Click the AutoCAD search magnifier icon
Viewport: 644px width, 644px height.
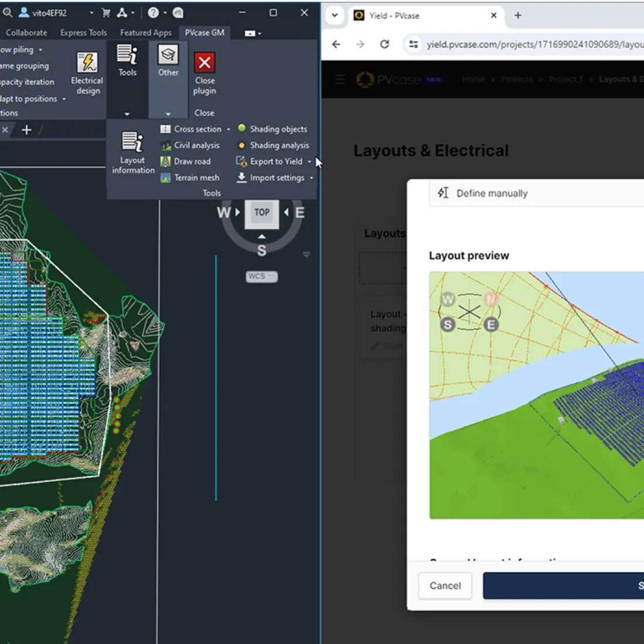7,13
